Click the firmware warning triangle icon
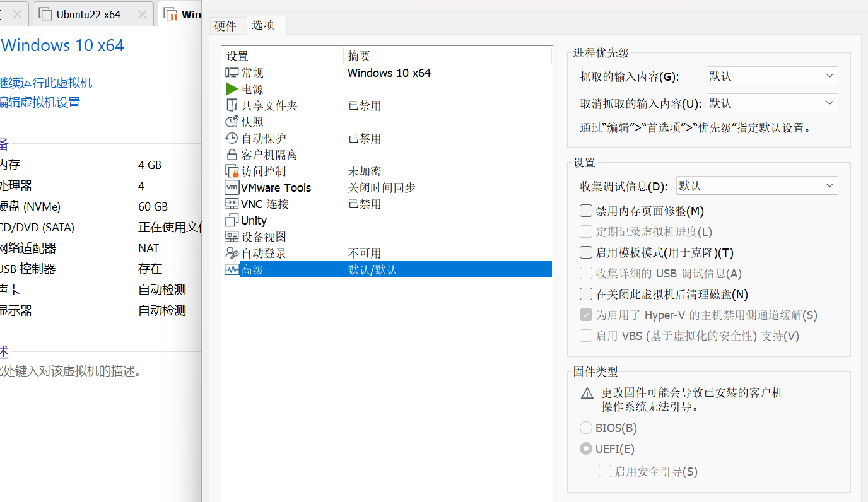Screen dimensions: 868x502 587,394
